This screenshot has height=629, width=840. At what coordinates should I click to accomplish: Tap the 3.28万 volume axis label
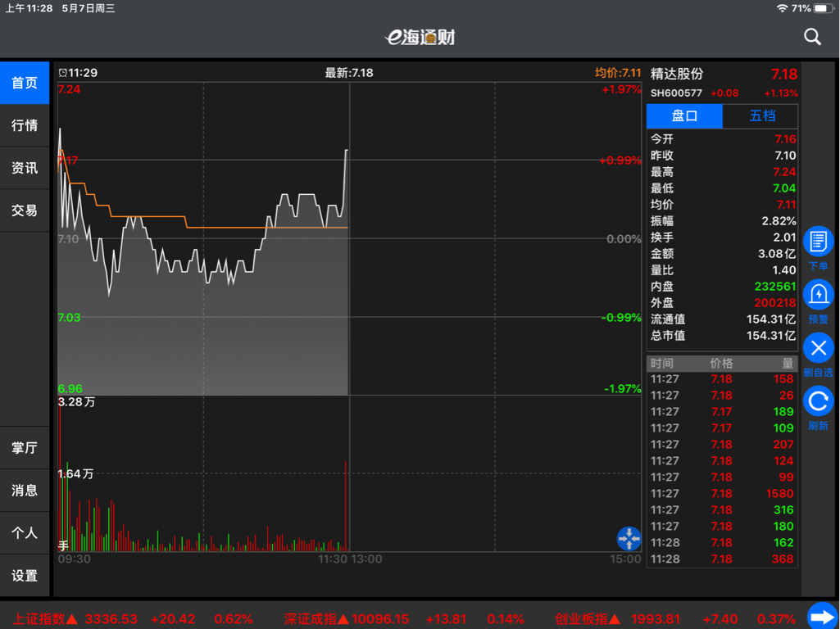click(x=76, y=402)
